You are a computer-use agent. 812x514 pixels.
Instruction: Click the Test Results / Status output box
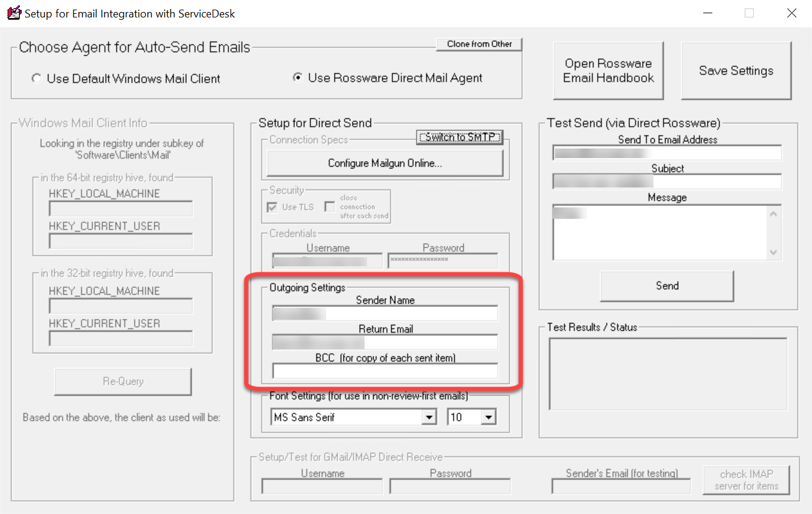pyautogui.click(x=668, y=375)
